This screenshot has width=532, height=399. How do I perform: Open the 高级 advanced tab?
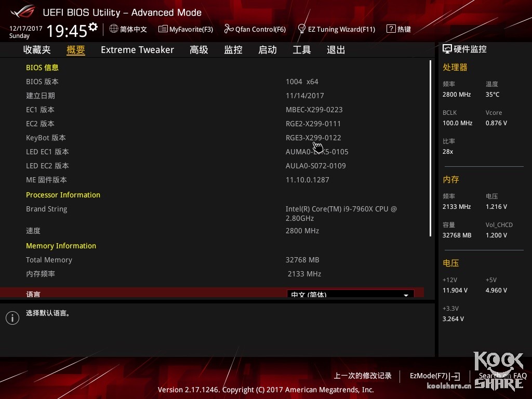point(199,50)
